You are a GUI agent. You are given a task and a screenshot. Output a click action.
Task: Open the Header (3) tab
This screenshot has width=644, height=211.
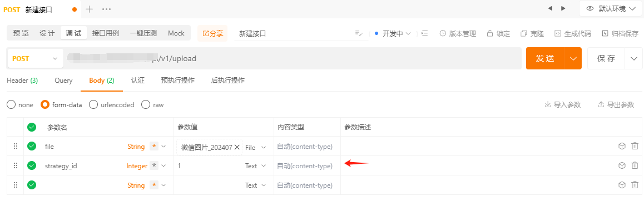tap(22, 81)
